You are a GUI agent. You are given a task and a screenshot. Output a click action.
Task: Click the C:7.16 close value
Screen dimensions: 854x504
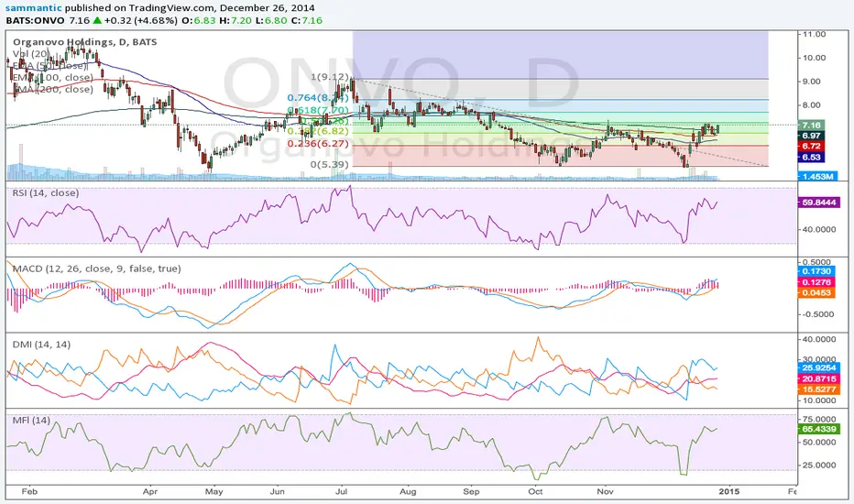[305, 21]
